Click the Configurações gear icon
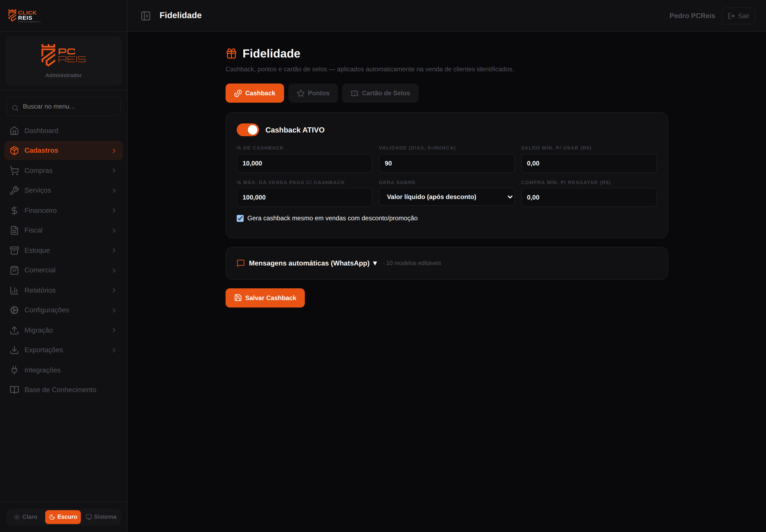The width and height of the screenshot is (766, 532). 14,310
